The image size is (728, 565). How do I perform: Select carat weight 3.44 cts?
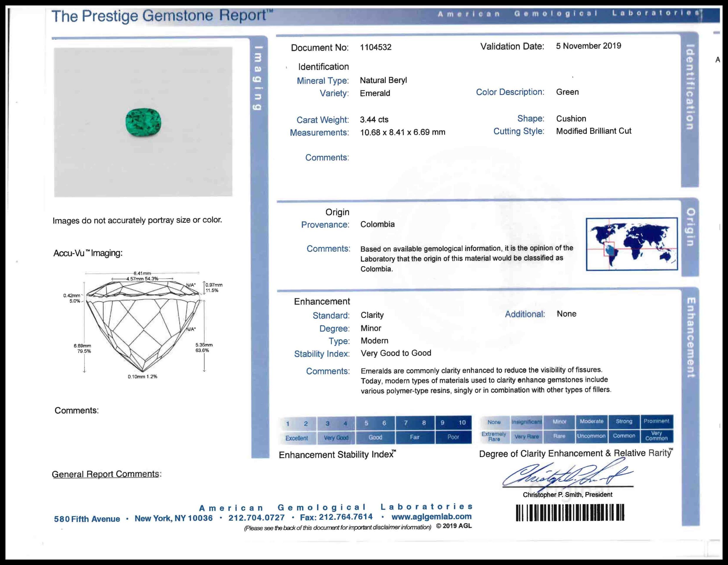(x=374, y=119)
